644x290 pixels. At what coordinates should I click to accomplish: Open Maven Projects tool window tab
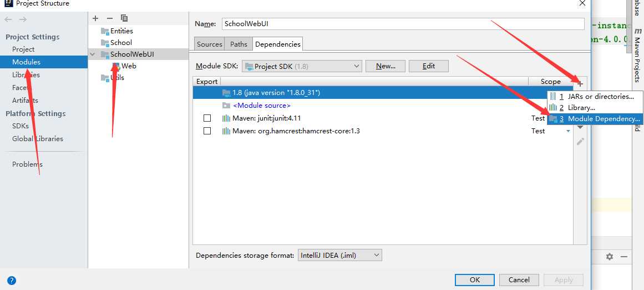(x=637, y=55)
